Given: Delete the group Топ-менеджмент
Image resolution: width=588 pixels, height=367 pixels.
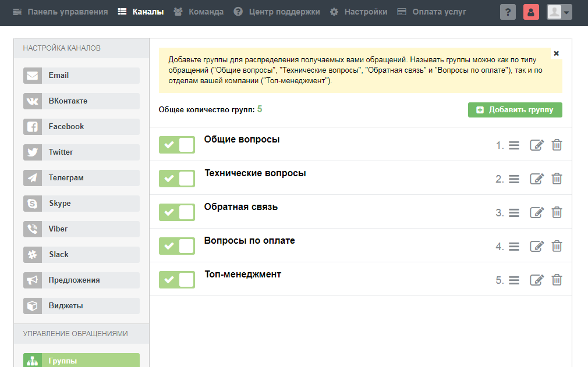Looking at the screenshot, I should click(x=557, y=280).
